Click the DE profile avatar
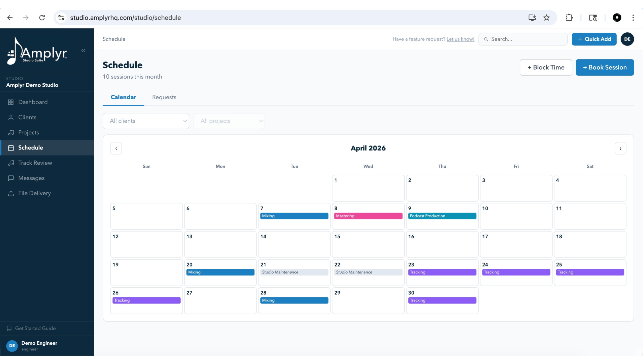 tap(627, 39)
